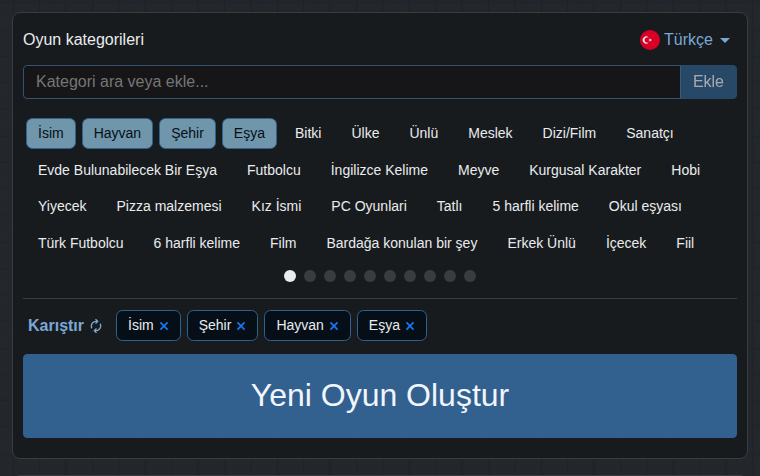Go to the third category page dot
Viewport: 760px width, 476px height.
pyautogui.click(x=330, y=276)
